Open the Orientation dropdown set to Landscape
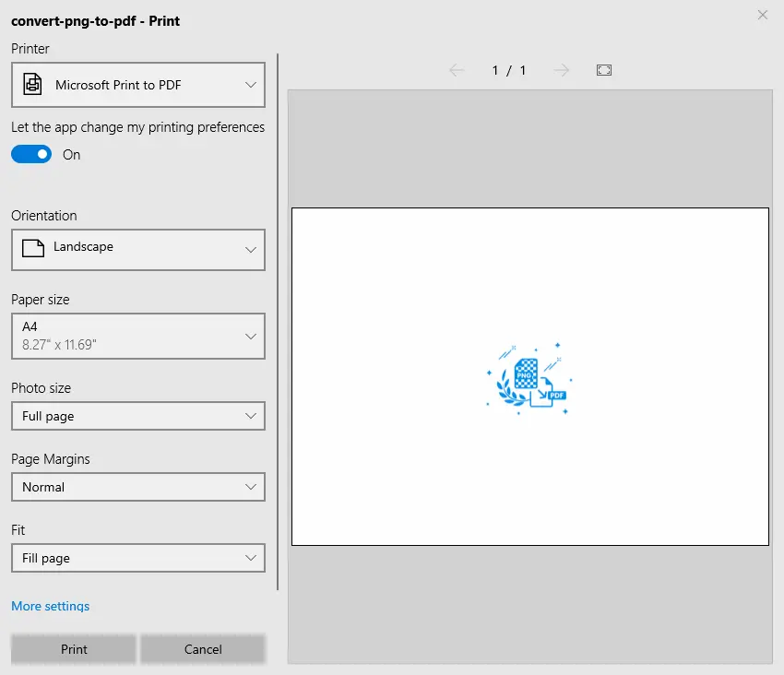This screenshot has height=675, width=784. [x=138, y=250]
